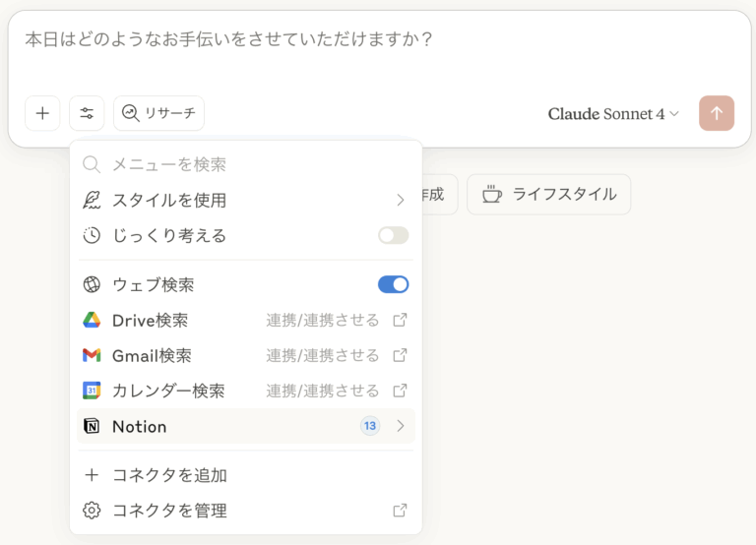Click Gmail検索 連携/連携させる link
This screenshot has height=545, width=756.
point(322,355)
